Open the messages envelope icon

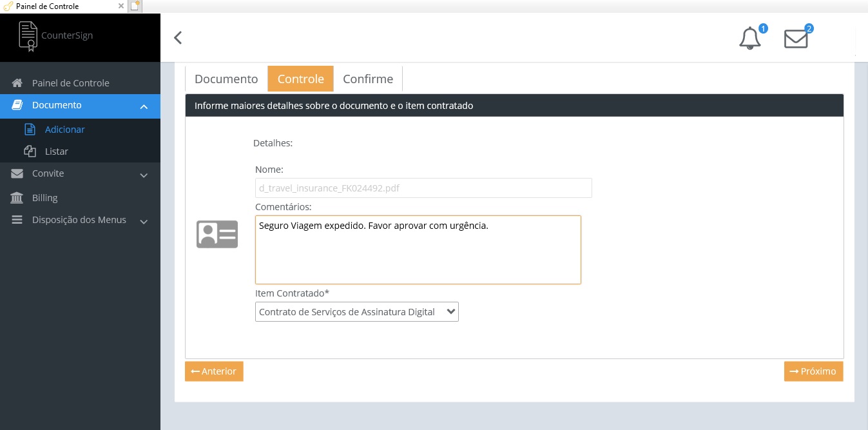[x=796, y=39]
